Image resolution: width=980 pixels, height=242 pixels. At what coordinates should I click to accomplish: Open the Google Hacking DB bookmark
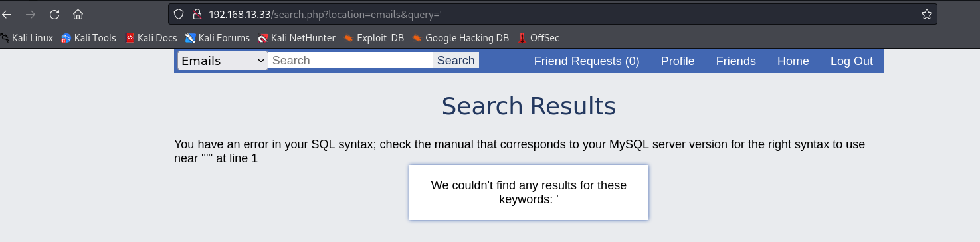click(x=460, y=38)
